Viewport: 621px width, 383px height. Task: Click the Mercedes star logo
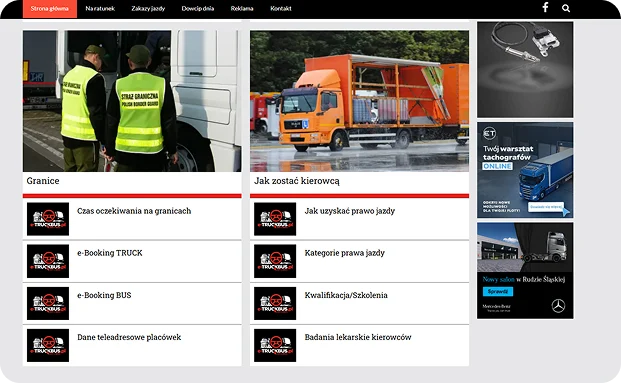pyautogui.click(x=558, y=306)
